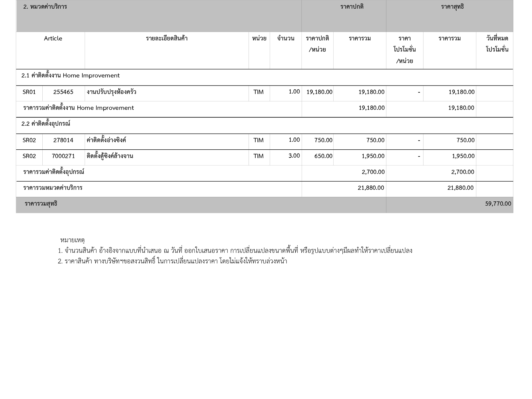Viewport: 532px width, 399px height.
Task: Click the 2. หมวดค่าบริการ section title
Action: [x=45, y=7]
